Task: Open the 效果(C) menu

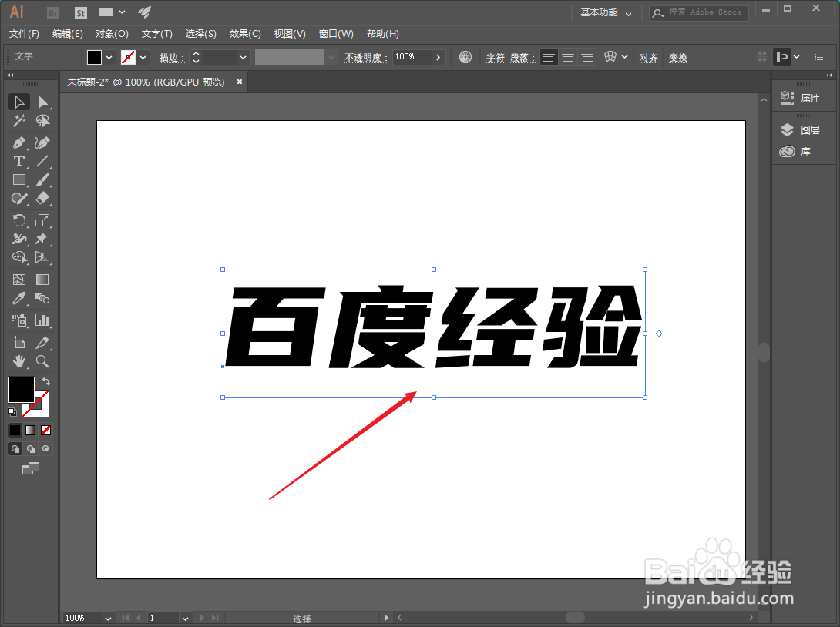Action: (245, 34)
